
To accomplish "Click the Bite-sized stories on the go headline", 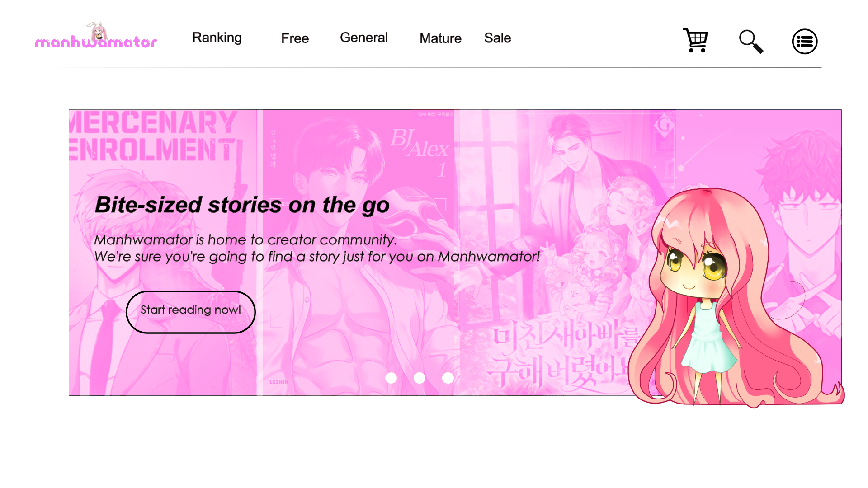I will coord(242,206).
